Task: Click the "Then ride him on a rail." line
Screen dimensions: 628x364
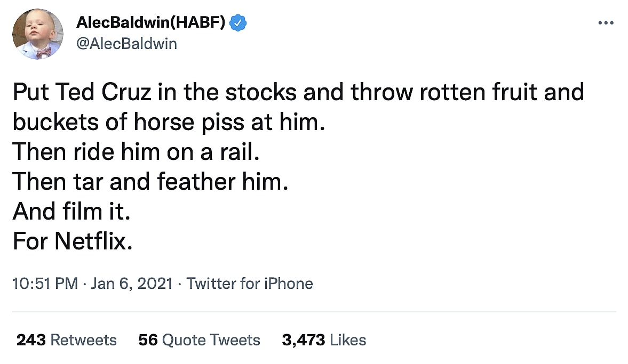Action: tap(136, 152)
